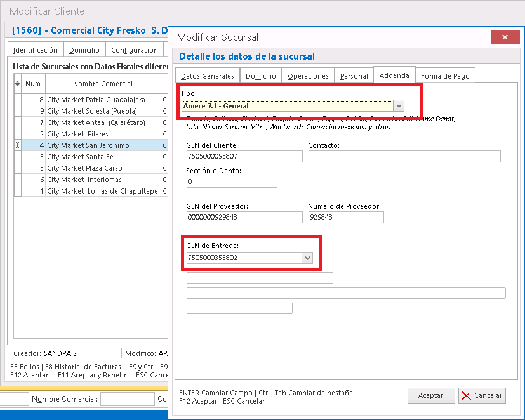
Task: Open the Tipo dropdown arrow
Action: (398, 106)
